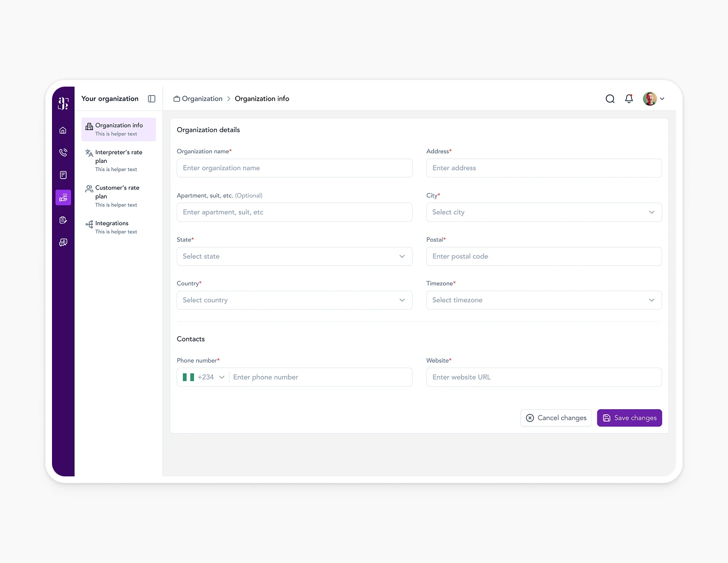Viewport: 728px width, 563px height.
Task: Open the Organization breadcrumb link
Action: tap(201, 99)
